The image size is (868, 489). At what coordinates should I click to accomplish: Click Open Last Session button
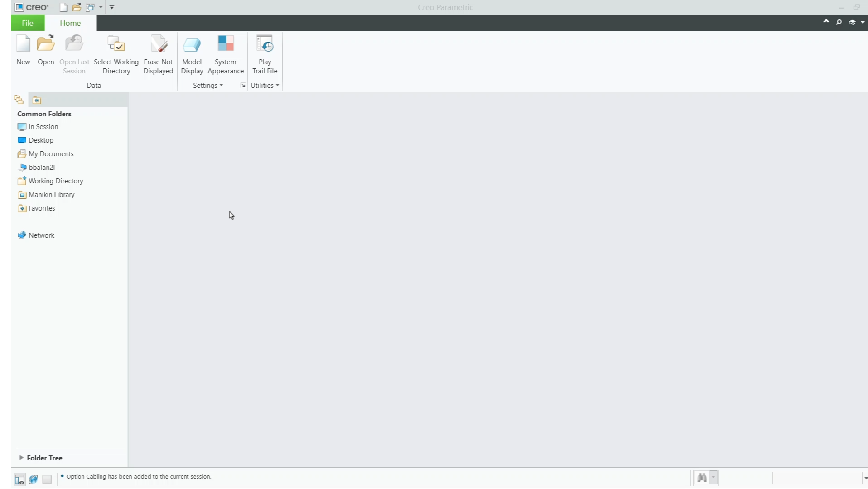point(74,54)
